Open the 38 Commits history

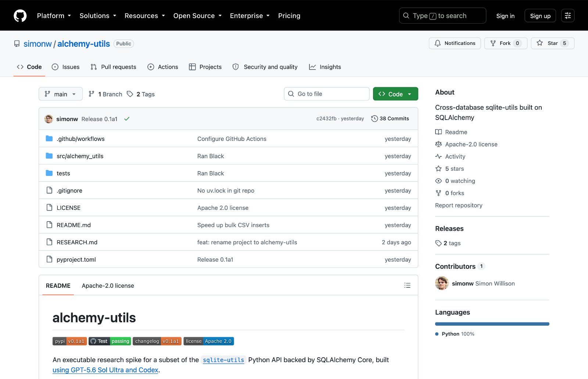click(x=390, y=118)
